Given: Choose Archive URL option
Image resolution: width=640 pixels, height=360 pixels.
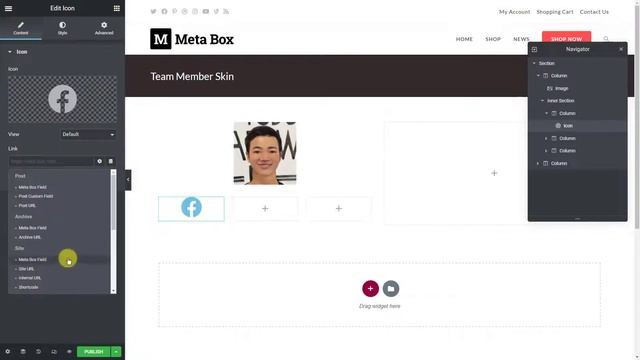Looking at the screenshot, I should tap(29, 237).
